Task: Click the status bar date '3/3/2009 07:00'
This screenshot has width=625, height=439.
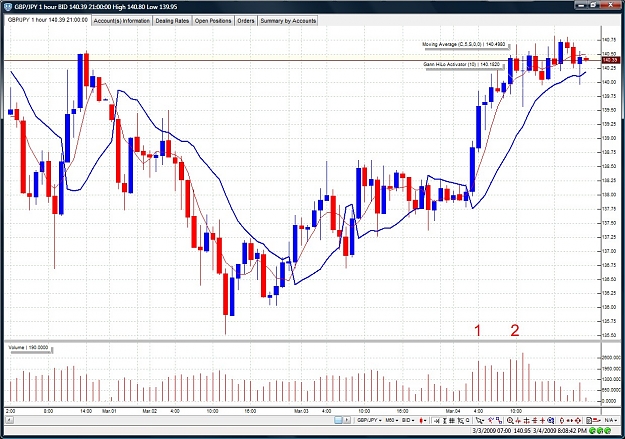Action: [x=491, y=431]
